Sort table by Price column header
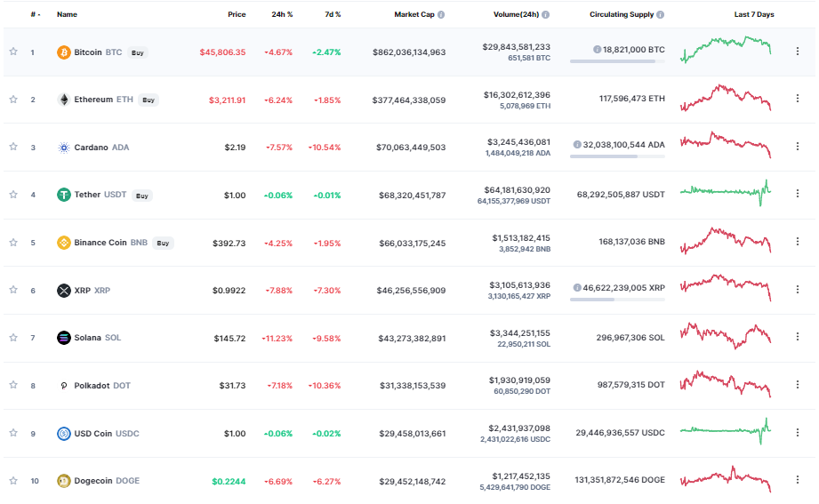The height and width of the screenshot is (504, 819). [x=237, y=14]
